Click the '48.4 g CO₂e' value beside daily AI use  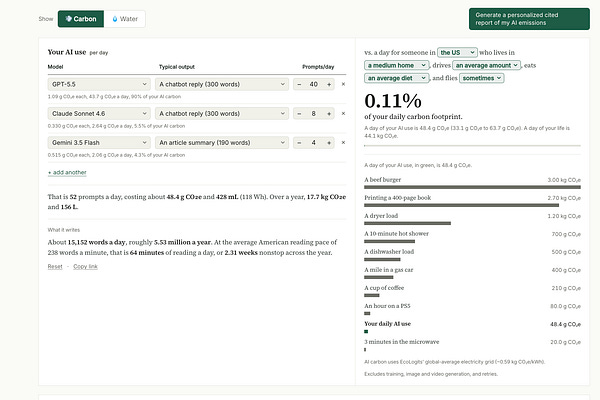[566, 324]
